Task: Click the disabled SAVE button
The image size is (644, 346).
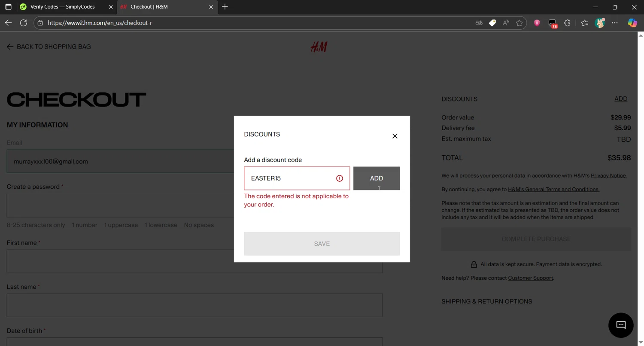Action: (x=322, y=244)
